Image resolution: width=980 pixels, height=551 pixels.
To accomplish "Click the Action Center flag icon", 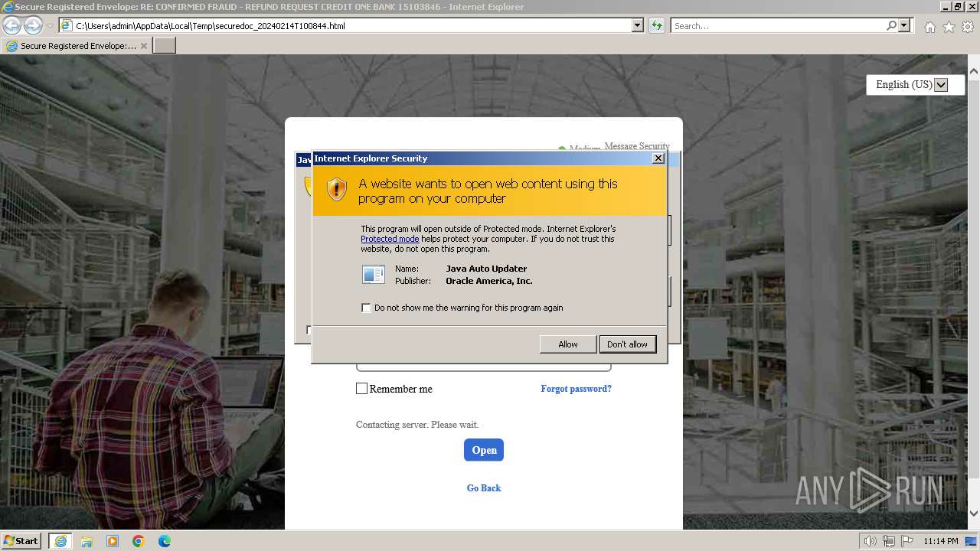I will click(906, 541).
